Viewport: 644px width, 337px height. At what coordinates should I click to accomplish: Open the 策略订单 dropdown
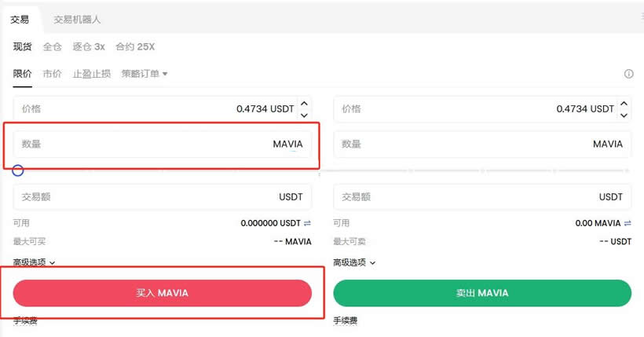(145, 74)
